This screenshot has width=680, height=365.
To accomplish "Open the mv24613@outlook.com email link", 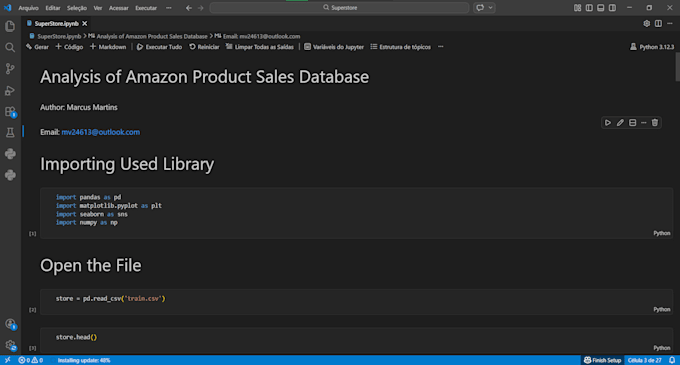I will coord(101,132).
